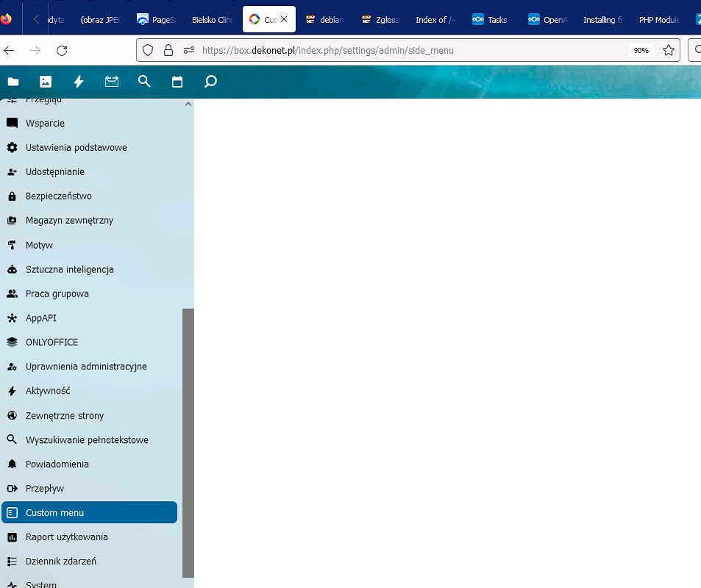
Task: Close the current Custom menu browser tab
Action: click(x=284, y=20)
